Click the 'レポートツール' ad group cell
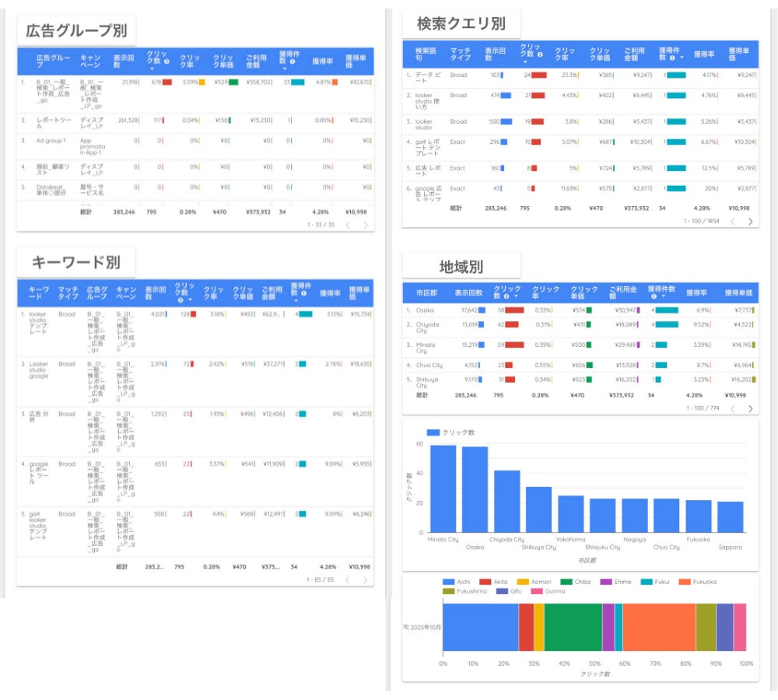 coord(54,123)
